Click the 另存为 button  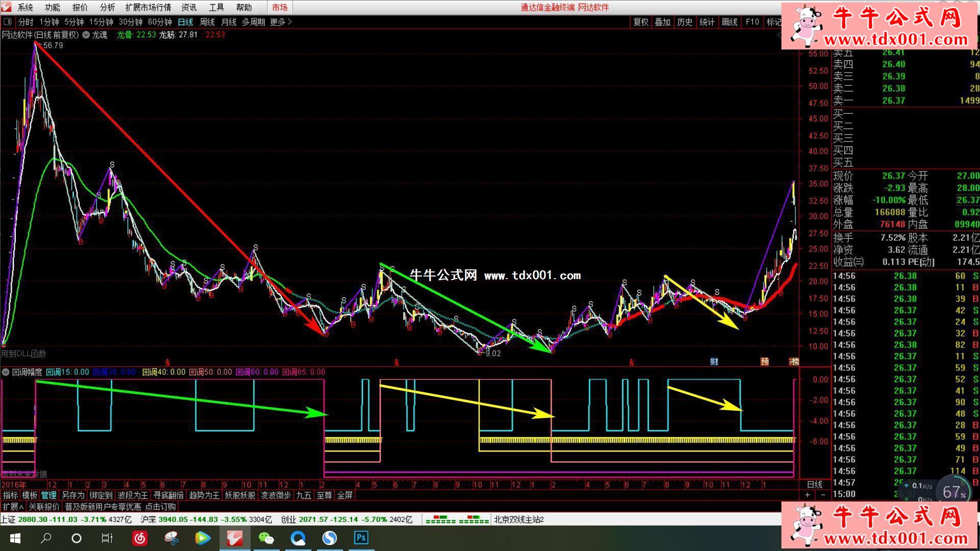pyautogui.click(x=73, y=495)
